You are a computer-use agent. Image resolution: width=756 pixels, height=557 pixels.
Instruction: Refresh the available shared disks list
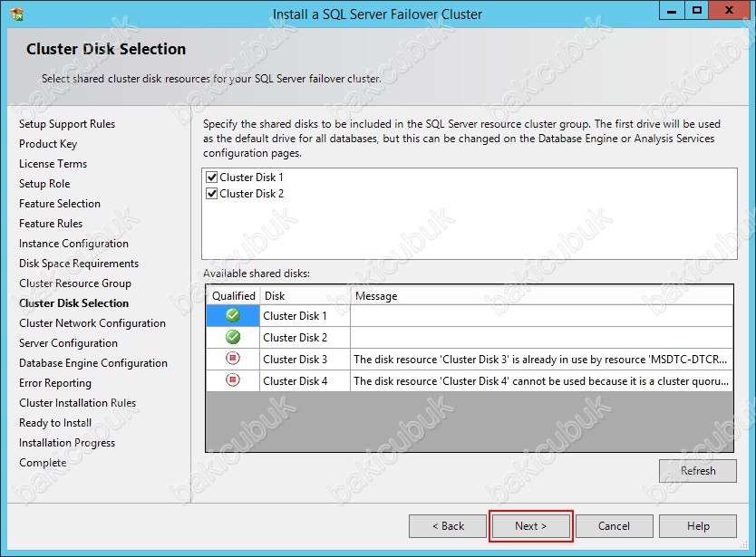698,471
